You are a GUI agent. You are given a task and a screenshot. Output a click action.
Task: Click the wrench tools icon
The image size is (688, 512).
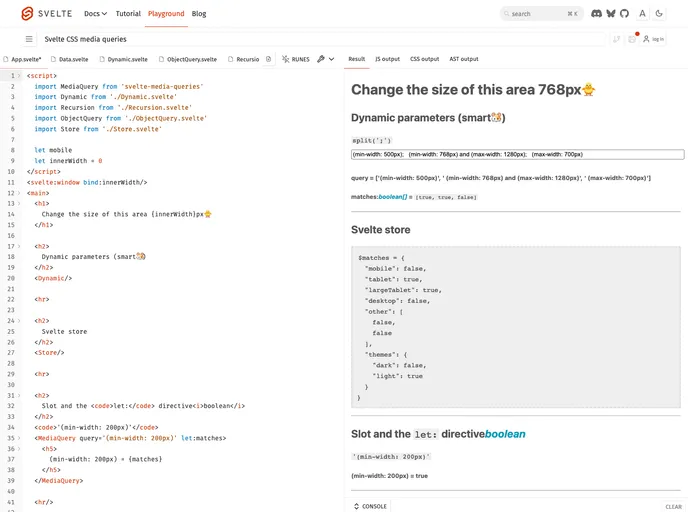point(321,59)
